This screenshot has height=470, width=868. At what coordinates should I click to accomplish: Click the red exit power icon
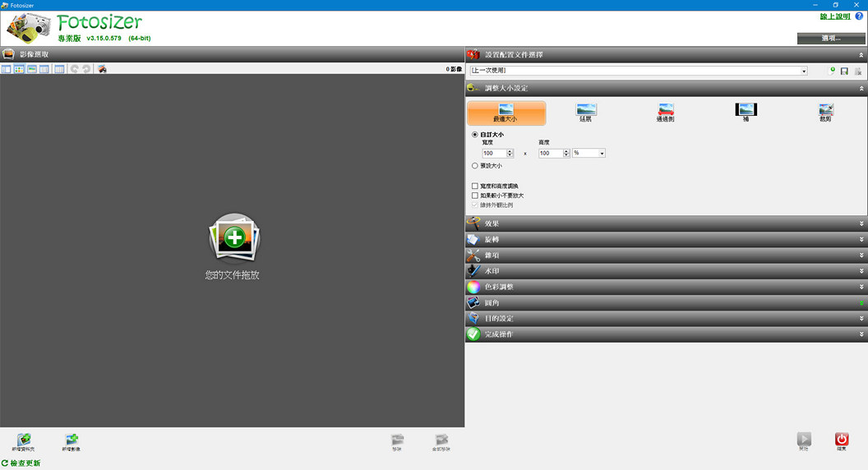coord(842,440)
